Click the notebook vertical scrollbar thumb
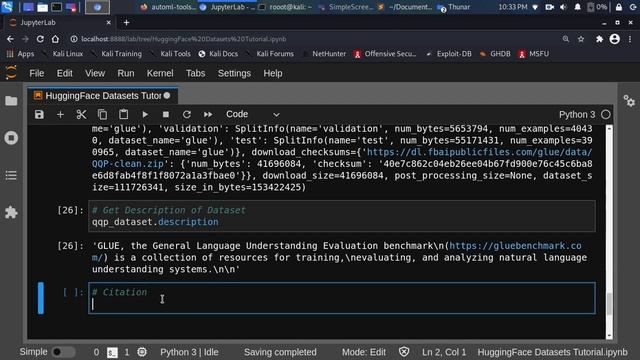 click(609, 304)
